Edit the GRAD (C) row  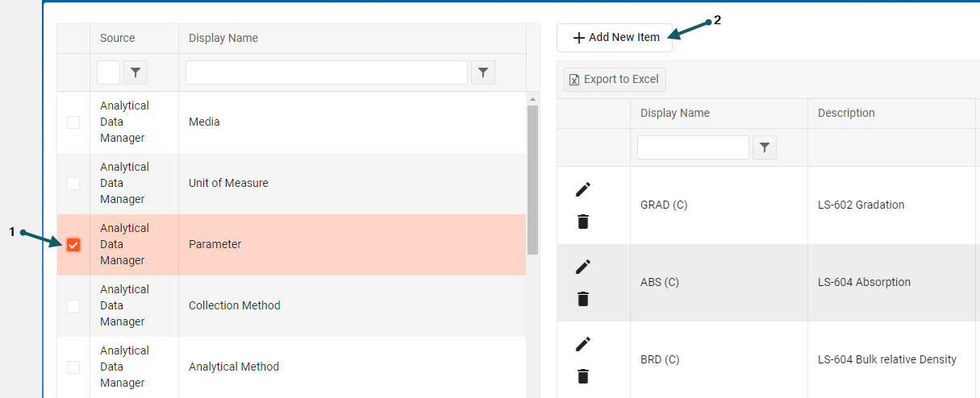(x=583, y=189)
